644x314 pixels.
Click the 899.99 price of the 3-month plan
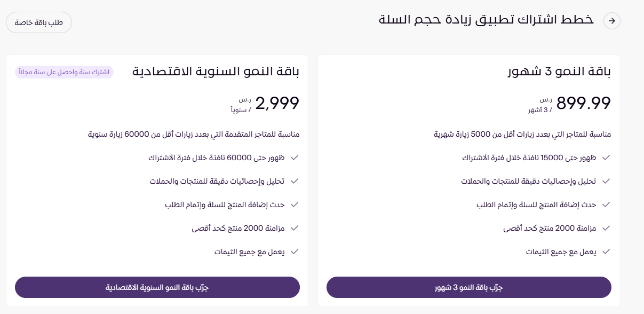(583, 103)
